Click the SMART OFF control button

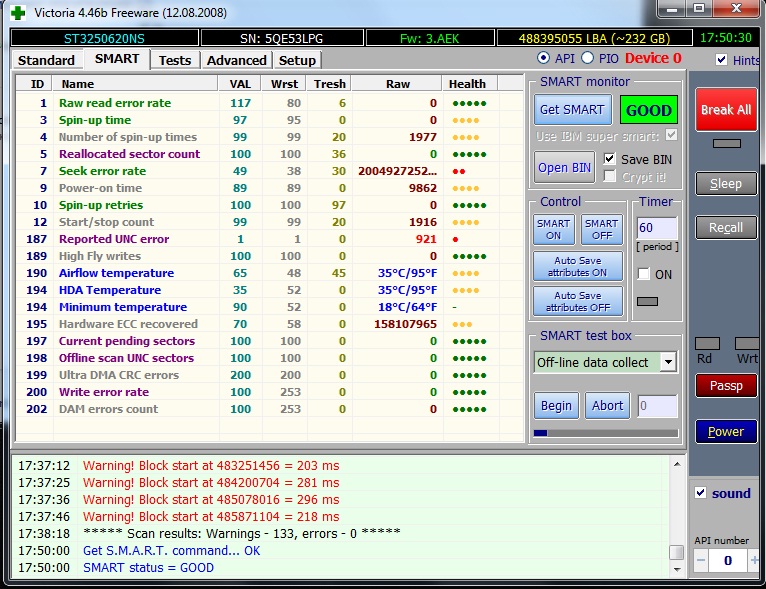[x=601, y=229]
